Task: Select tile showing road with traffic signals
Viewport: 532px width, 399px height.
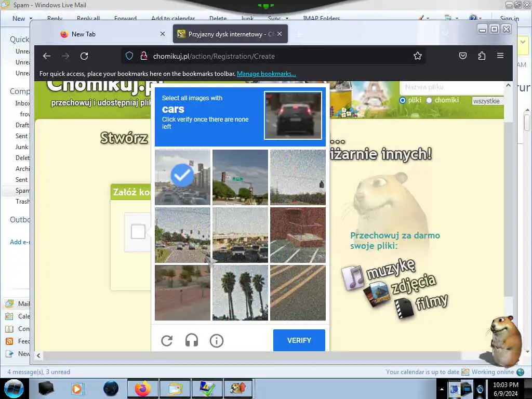Action: [x=182, y=235]
